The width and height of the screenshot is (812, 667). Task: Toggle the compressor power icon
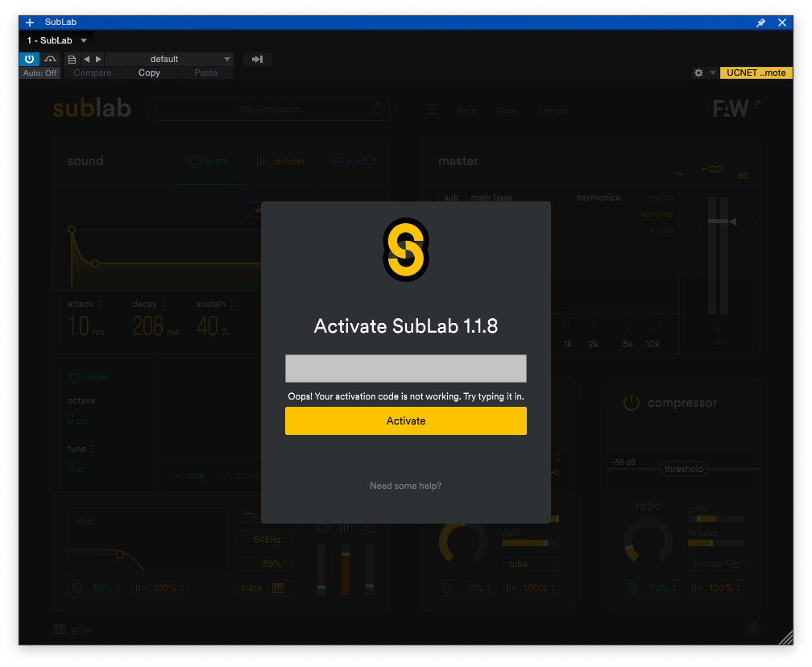(632, 403)
